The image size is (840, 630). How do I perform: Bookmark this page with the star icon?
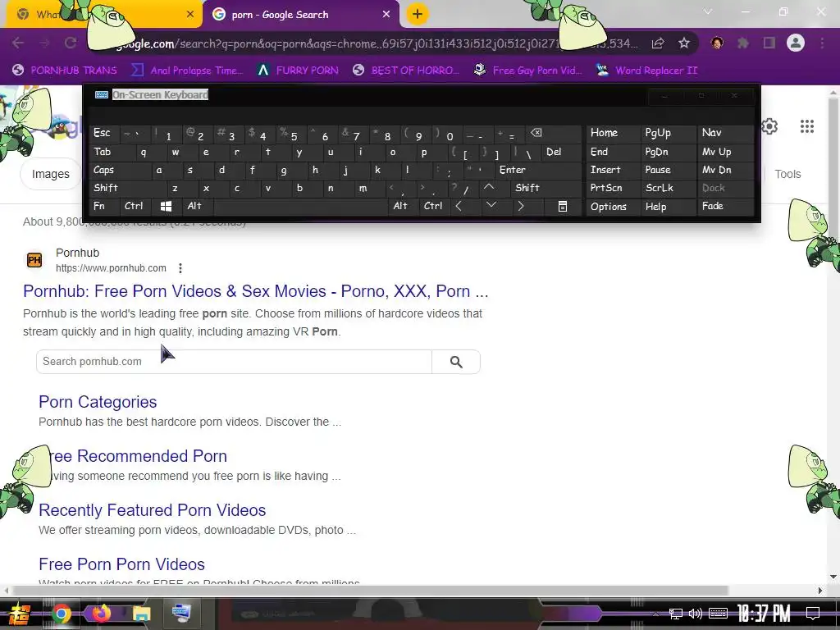tap(683, 43)
